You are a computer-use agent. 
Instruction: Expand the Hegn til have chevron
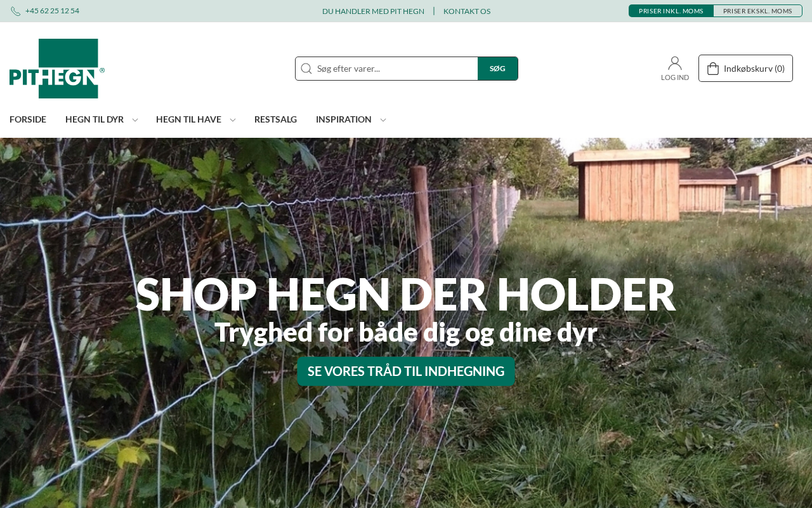point(232,120)
